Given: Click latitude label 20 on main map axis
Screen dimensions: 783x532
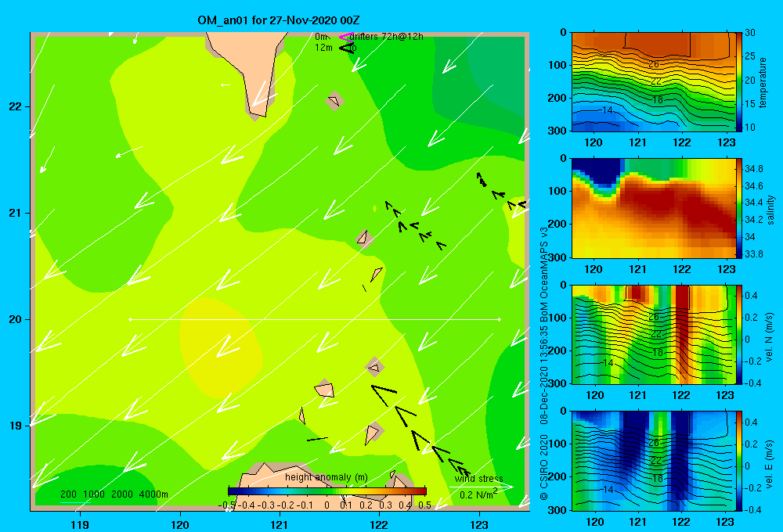Looking at the screenshot, I should (x=15, y=319).
